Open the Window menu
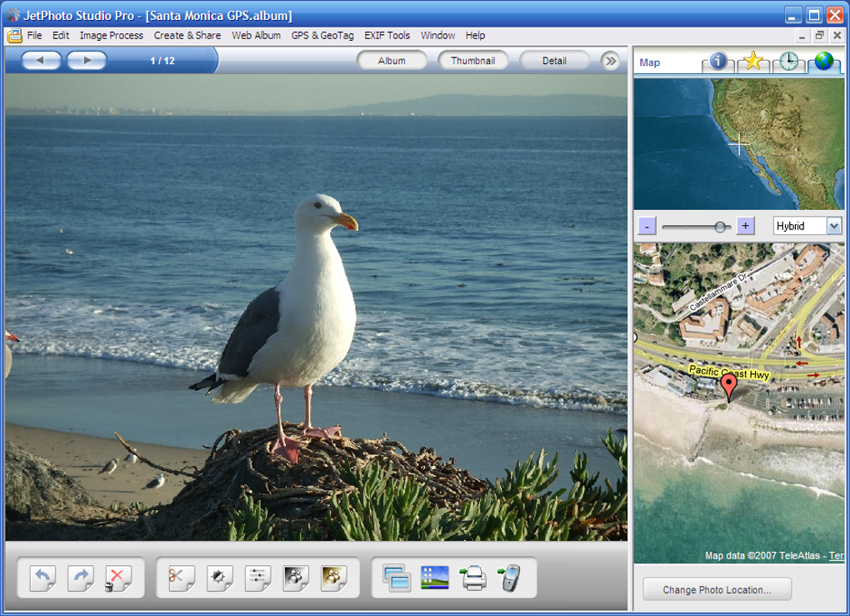850x616 pixels. 437,35
